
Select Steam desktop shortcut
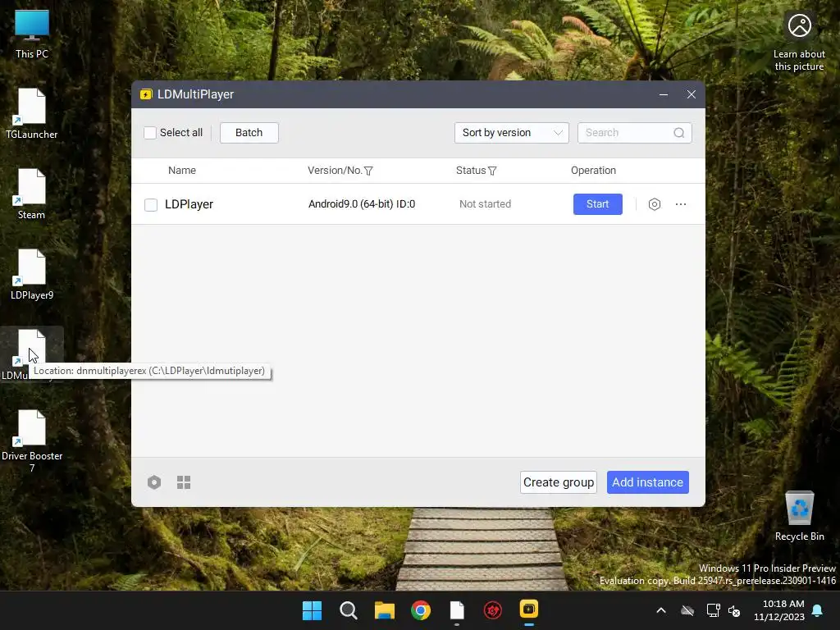click(32, 194)
